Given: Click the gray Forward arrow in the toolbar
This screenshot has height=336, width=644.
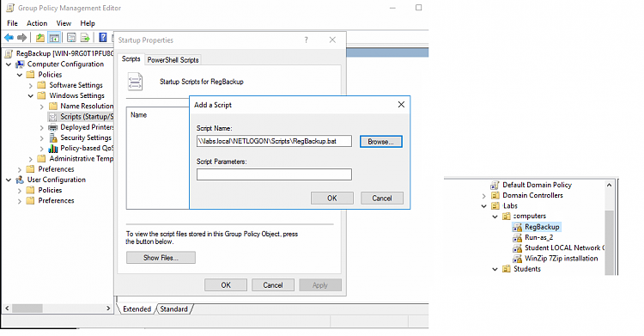Looking at the screenshot, I should (x=21, y=38).
